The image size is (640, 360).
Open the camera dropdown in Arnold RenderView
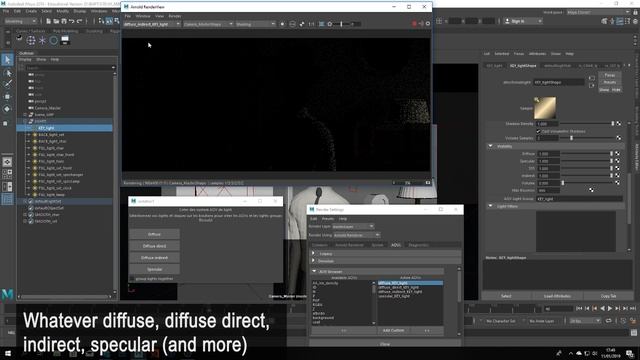(x=208, y=24)
